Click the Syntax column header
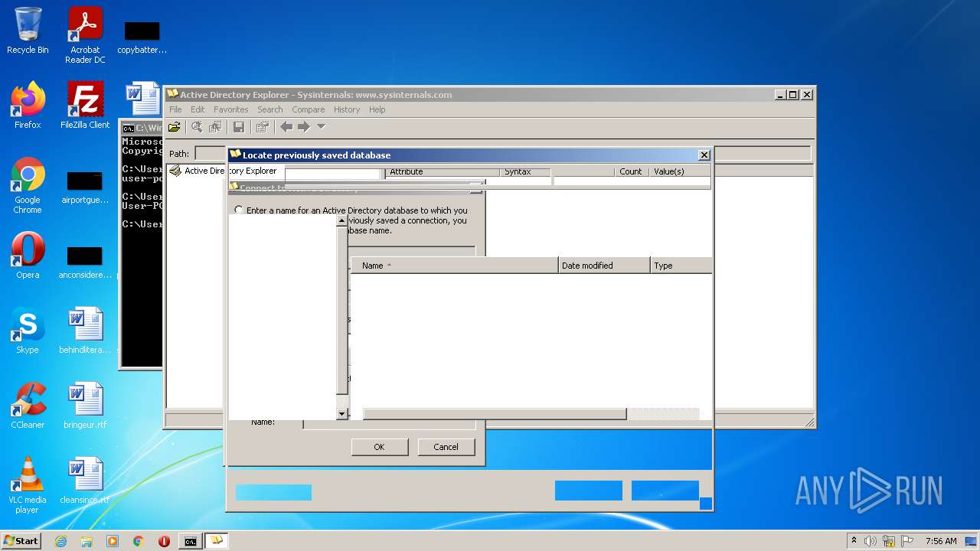Image resolution: width=980 pixels, height=551 pixels. pyautogui.click(x=525, y=171)
